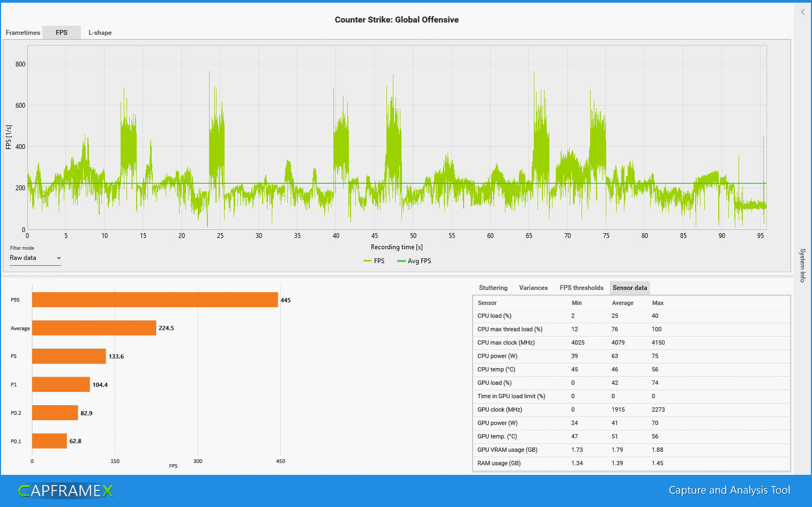Image resolution: width=812 pixels, height=507 pixels.
Task: Click the 2273 max GPU clock value
Action: (x=658, y=410)
